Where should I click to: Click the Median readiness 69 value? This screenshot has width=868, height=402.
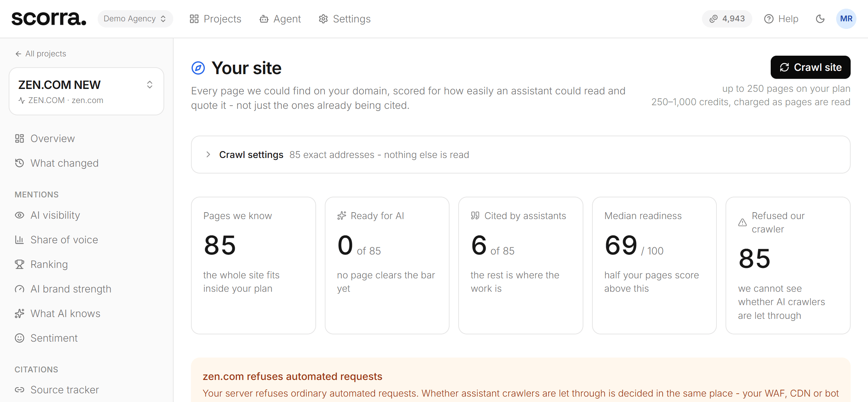621,245
